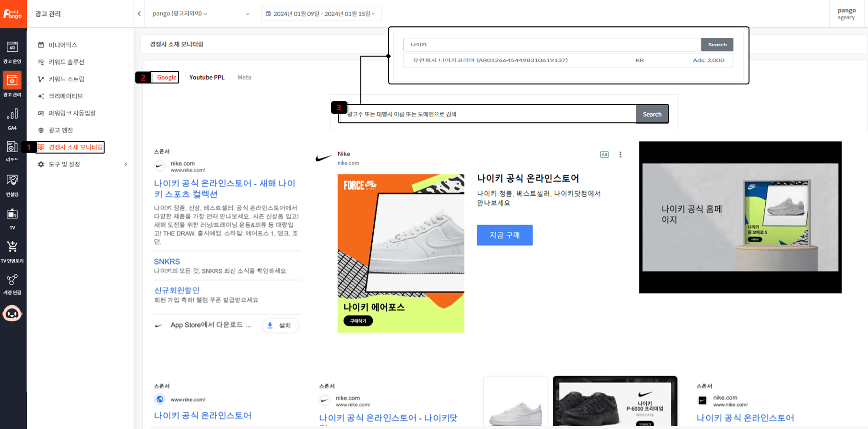Open the date range picker 2024년 01월 09일
This screenshot has height=429, width=868.
click(x=321, y=13)
